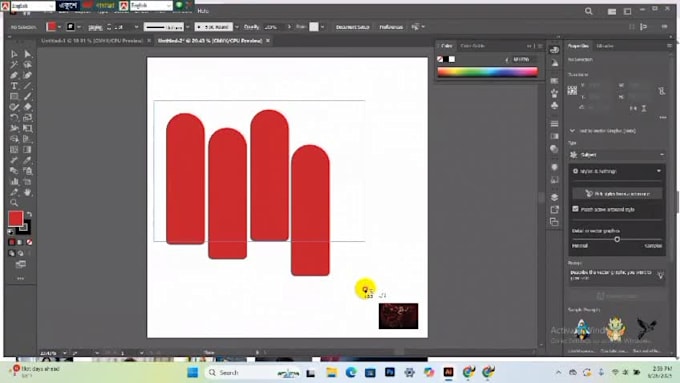This screenshot has width=680, height=383.
Task: Select the Gradient tool
Action: click(x=27, y=150)
